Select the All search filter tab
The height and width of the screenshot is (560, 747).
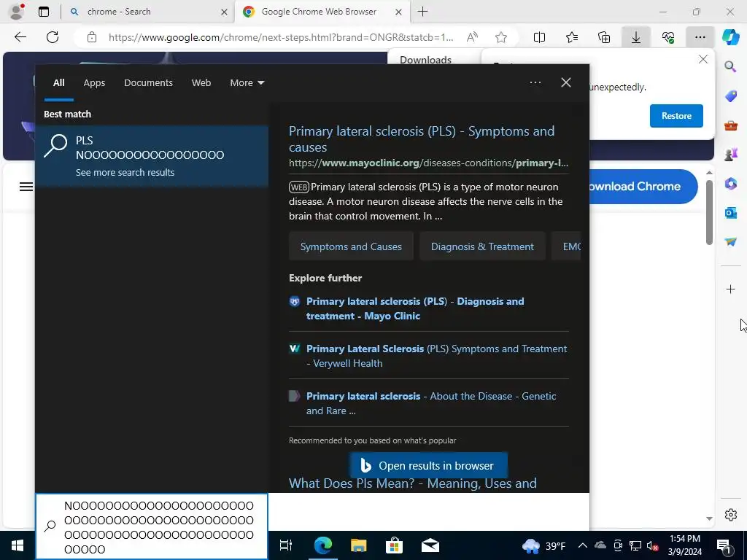pos(58,83)
